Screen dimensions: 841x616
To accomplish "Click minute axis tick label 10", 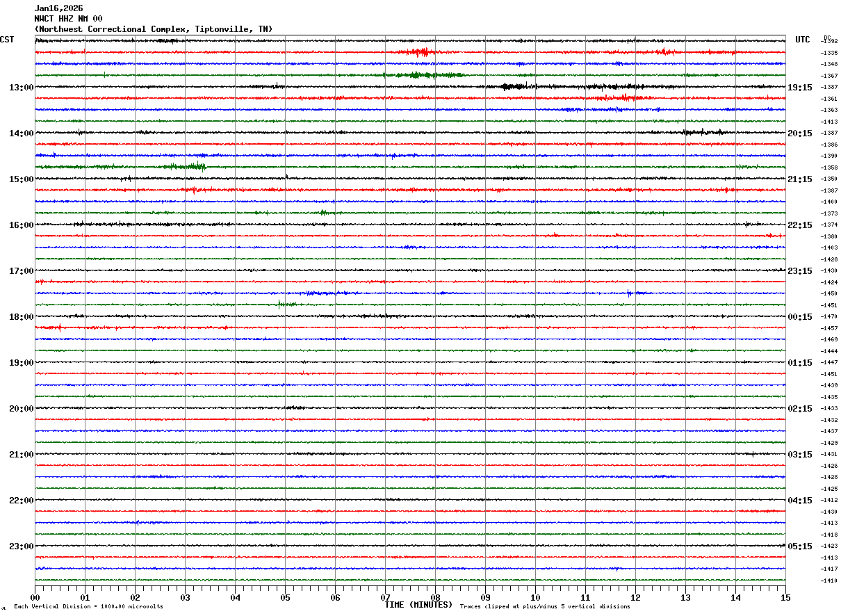I will click(x=535, y=597).
